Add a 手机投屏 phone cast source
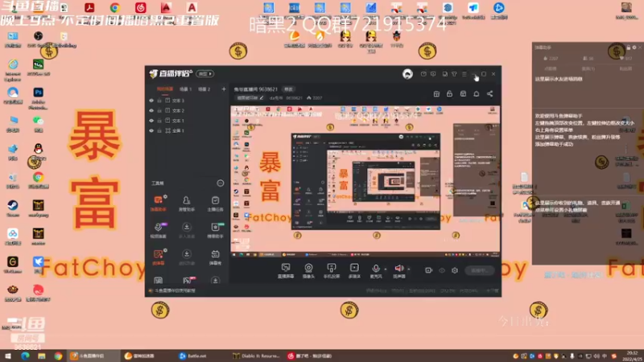Viewport: 644px width, 362px height. pyautogui.click(x=332, y=271)
